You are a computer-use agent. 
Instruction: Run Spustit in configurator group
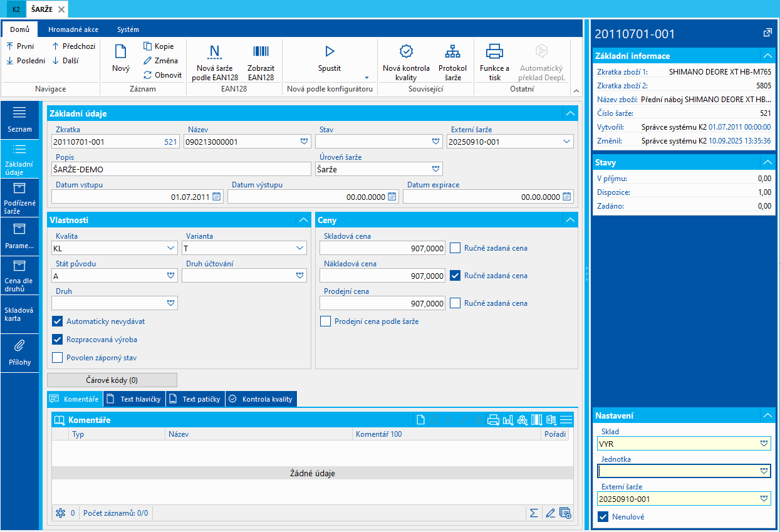tap(330, 60)
